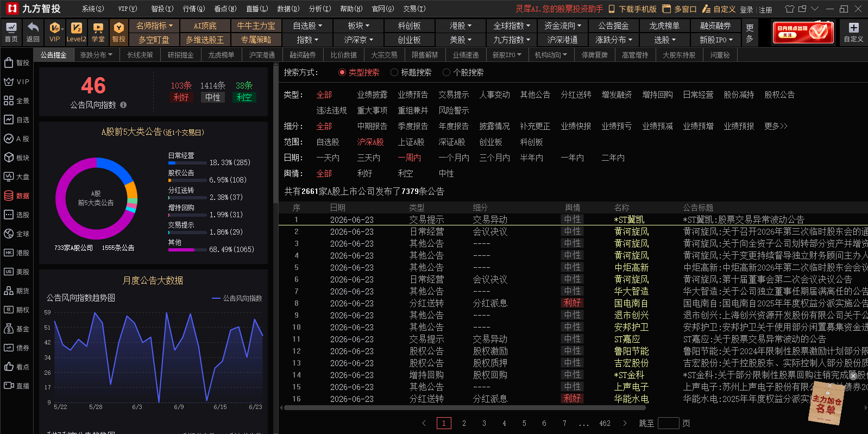The height and width of the screenshot is (434, 868).
Task: Set range filter to 科创板
Action: [532, 142]
